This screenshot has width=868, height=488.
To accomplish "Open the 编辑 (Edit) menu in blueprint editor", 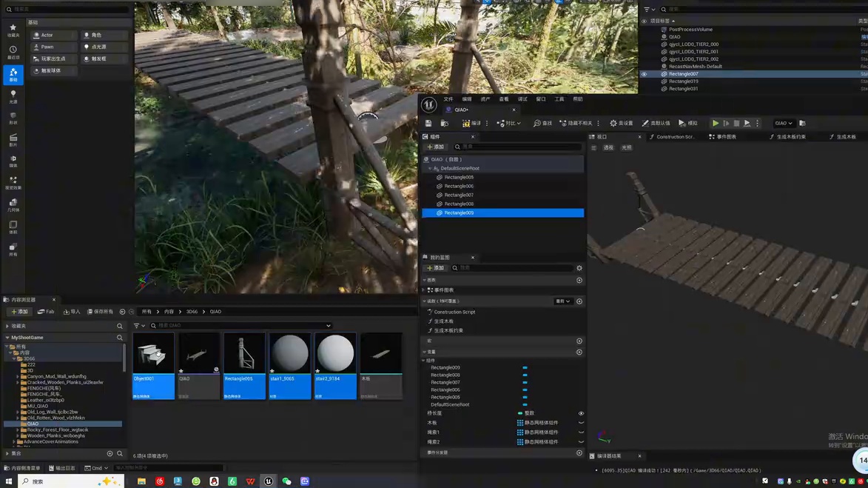I will point(467,99).
